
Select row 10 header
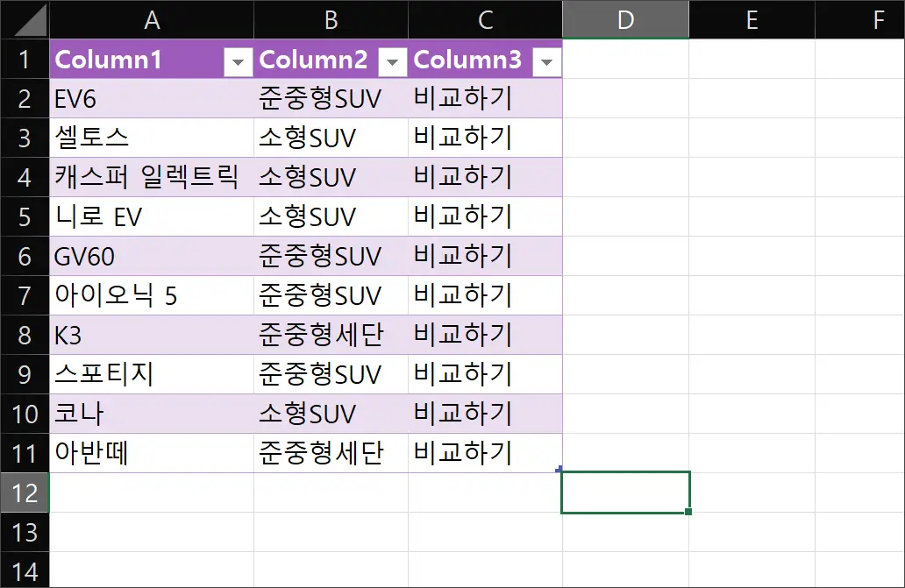pos(25,414)
